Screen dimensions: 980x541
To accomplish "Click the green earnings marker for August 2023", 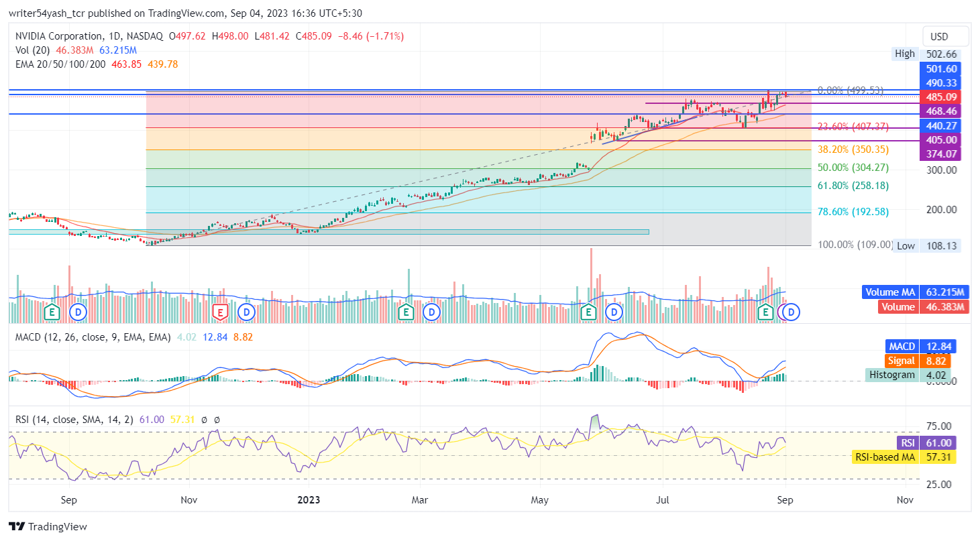I will (x=765, y=312).
